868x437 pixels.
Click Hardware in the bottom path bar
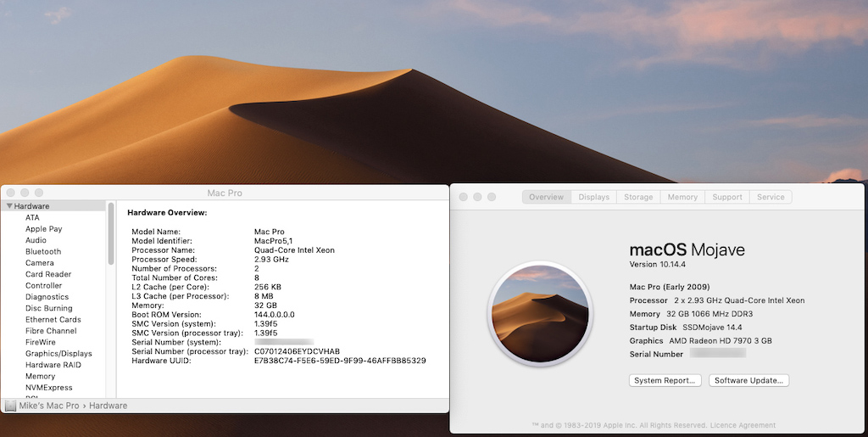108,406
